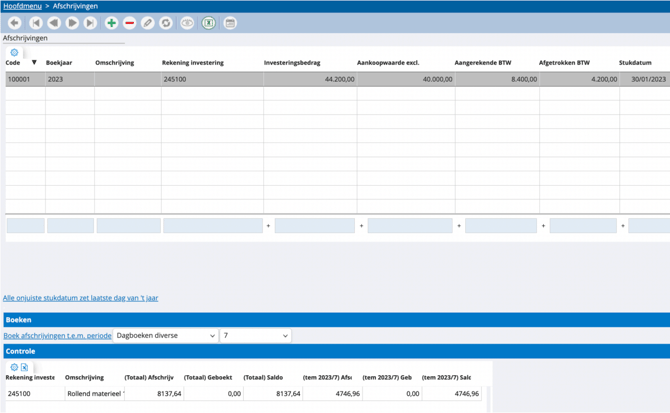670x413 pixels.
Task: Export the list to Excel
Action: (x=208, y=23)
